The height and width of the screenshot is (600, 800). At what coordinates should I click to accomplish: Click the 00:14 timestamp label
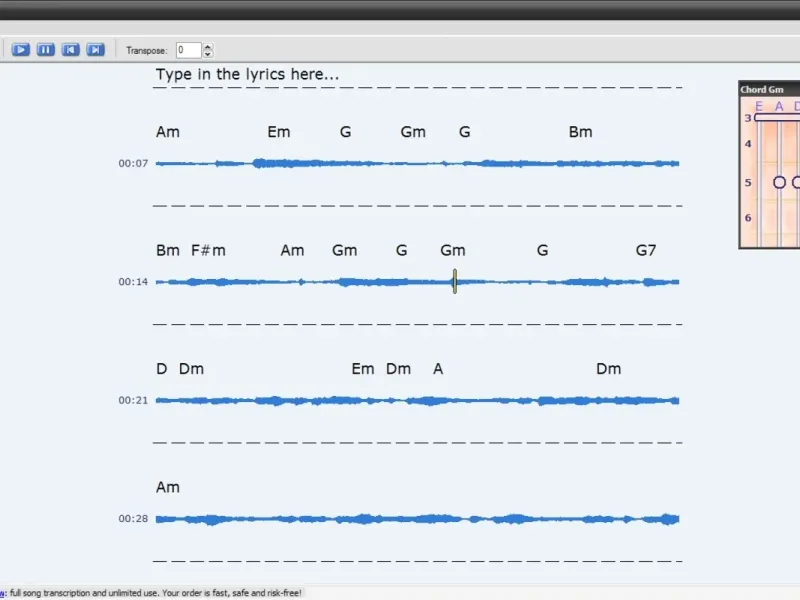tap(133, 282)
